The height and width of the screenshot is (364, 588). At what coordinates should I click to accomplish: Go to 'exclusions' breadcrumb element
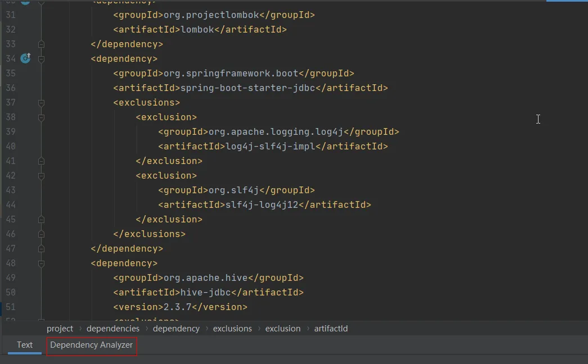click(x=232, y=329)
